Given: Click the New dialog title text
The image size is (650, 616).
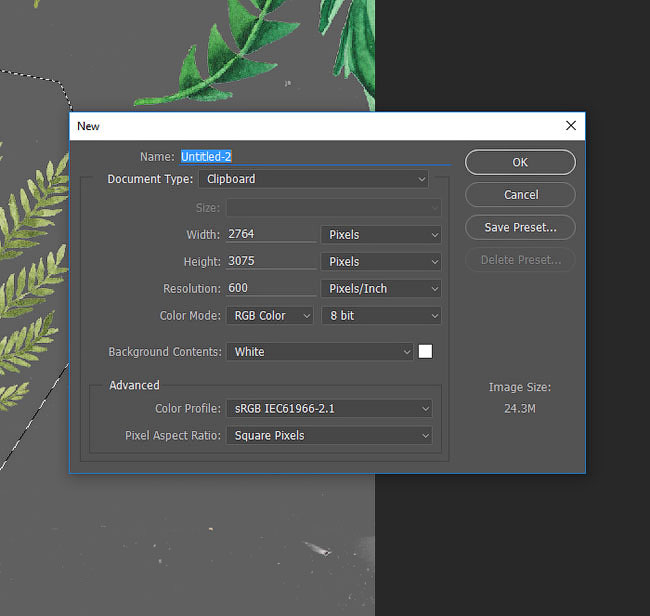Looking at the screenshot, I should click(x=88, y=126).
